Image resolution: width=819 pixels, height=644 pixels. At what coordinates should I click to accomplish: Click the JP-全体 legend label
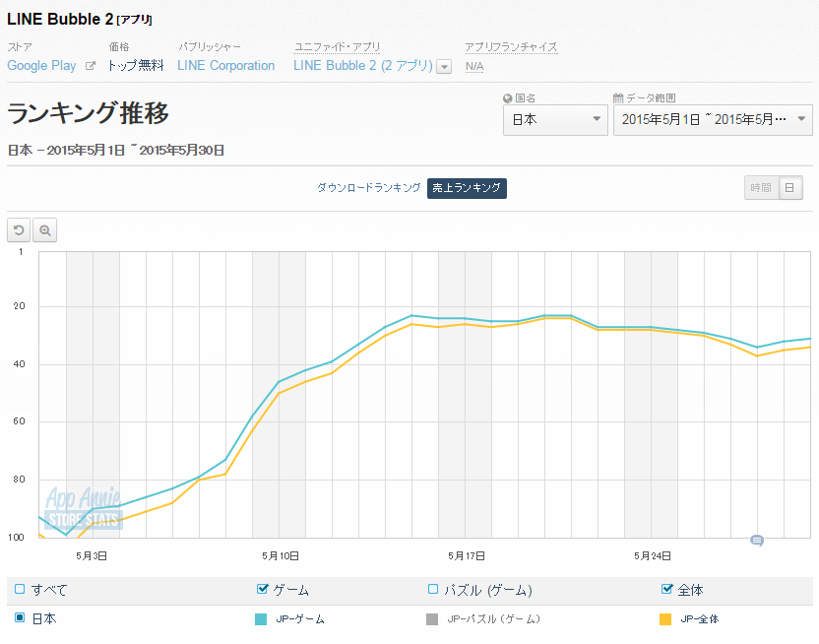click(x=700, y=619)
